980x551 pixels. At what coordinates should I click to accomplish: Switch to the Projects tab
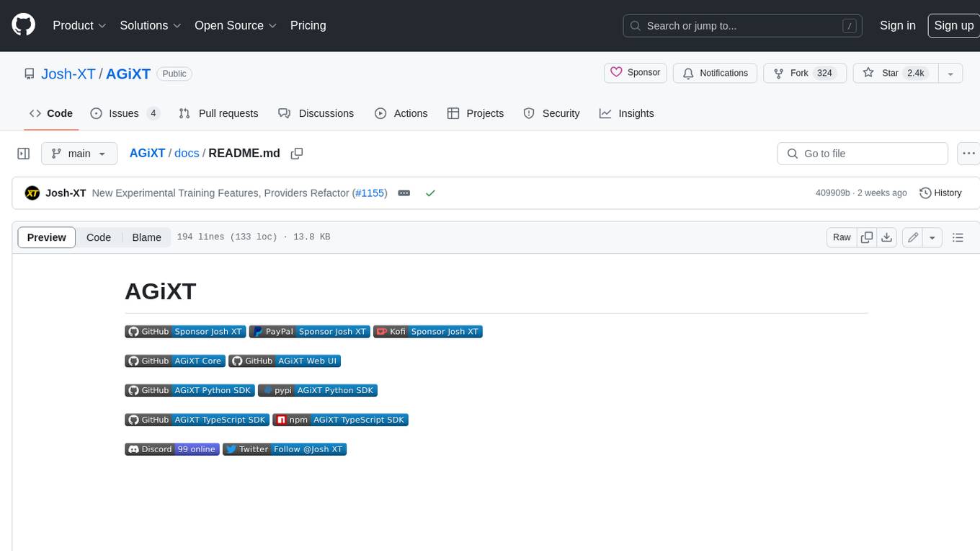coord(476,113)
